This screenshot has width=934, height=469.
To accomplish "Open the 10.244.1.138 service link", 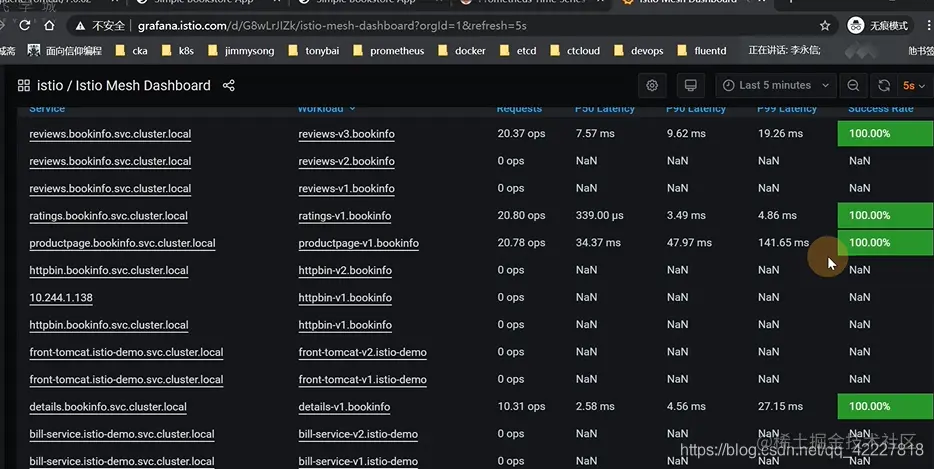I will point(61,298).
